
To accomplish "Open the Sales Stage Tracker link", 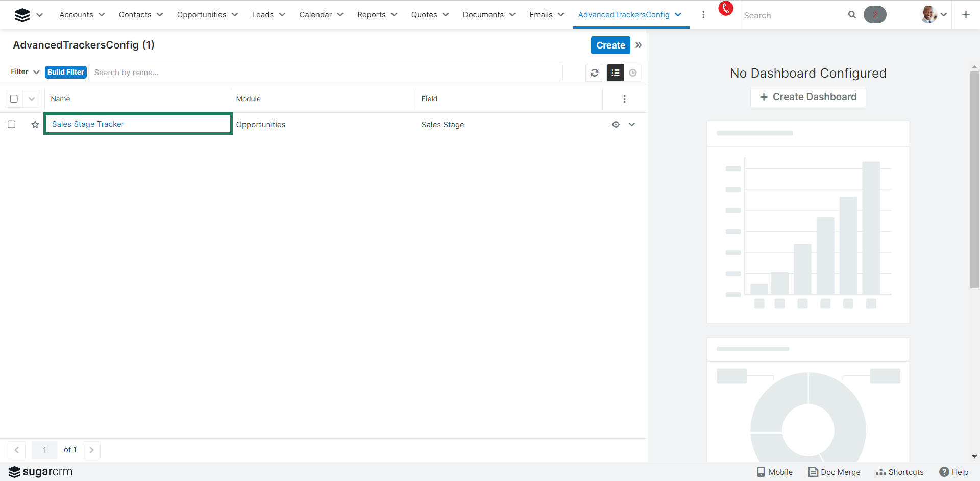I will pos(88,124).
